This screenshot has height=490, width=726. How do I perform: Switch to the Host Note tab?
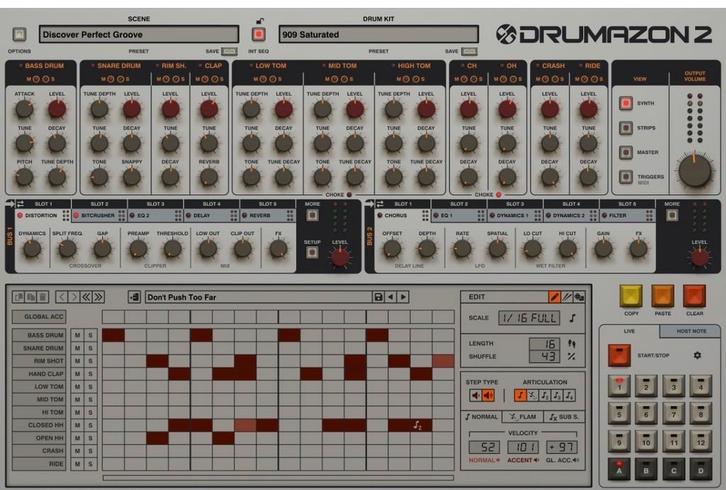click(691, 331)
